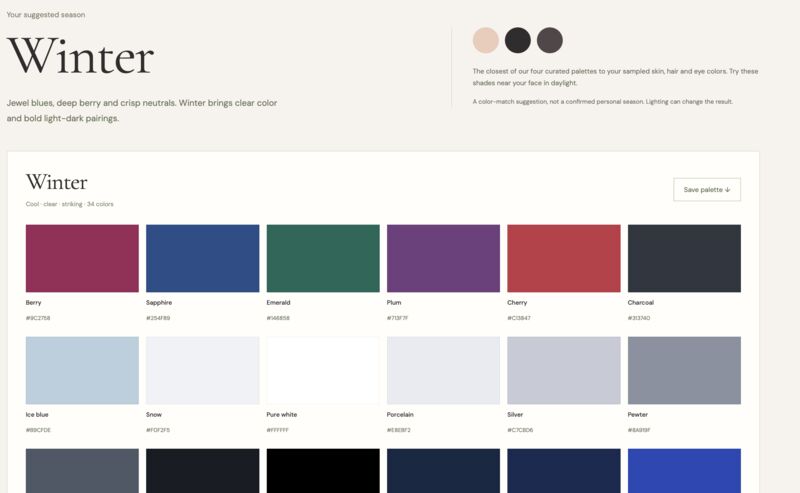Image resolution: width=800 pixels, height=493 pixels.
Task: Click the hex code under Berry
Action: pos(38,318)
